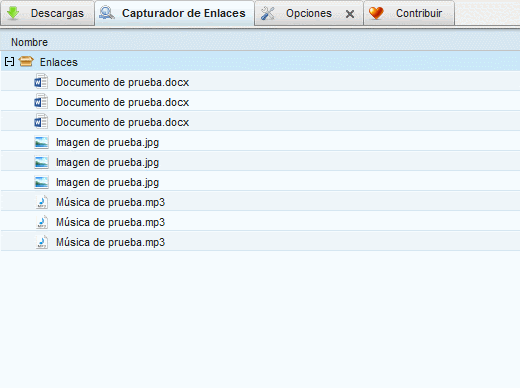Collapse the Enlaces package
This screenshot has width=520, height=388.
(9, 62)
